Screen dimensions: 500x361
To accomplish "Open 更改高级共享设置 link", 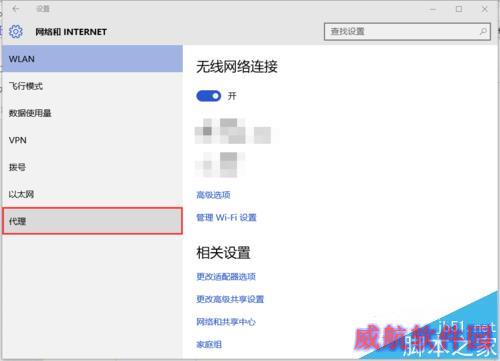I will (230, 299).
